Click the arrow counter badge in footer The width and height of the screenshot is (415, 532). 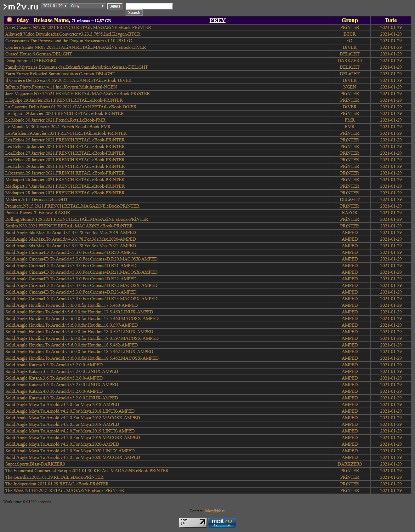pos(193,523)
